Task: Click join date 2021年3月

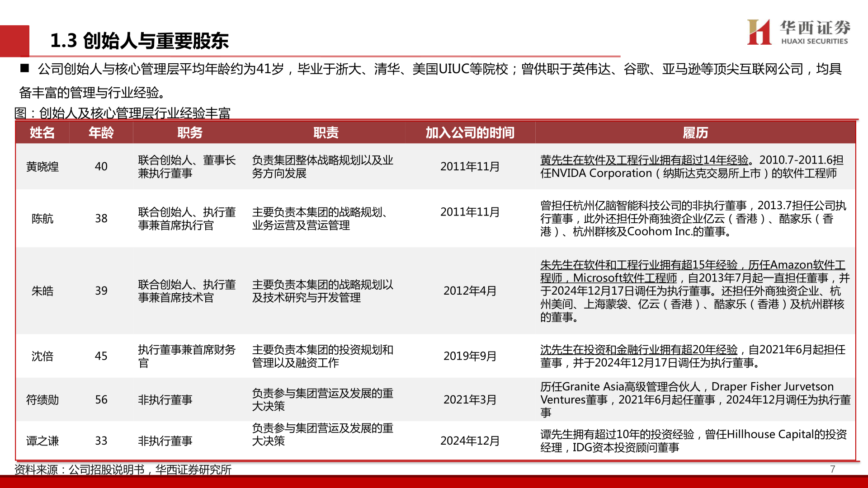Action: point(470,400)
